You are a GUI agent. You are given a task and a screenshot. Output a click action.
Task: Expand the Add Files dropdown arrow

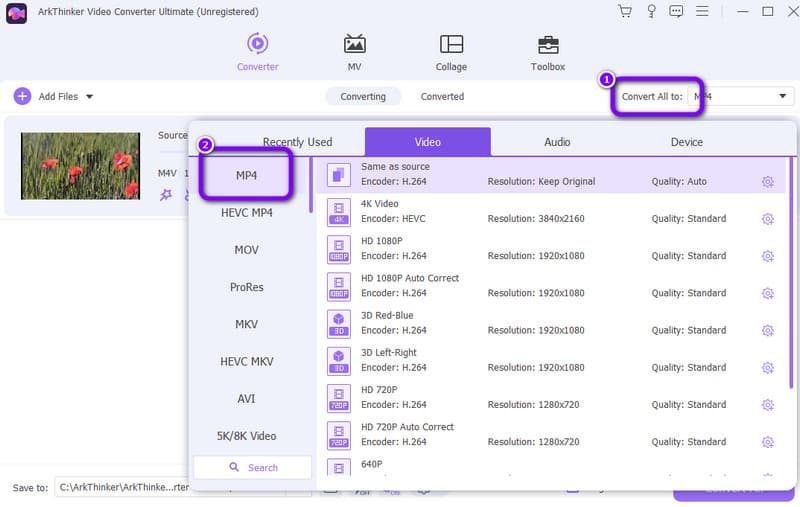click(89, 96)
